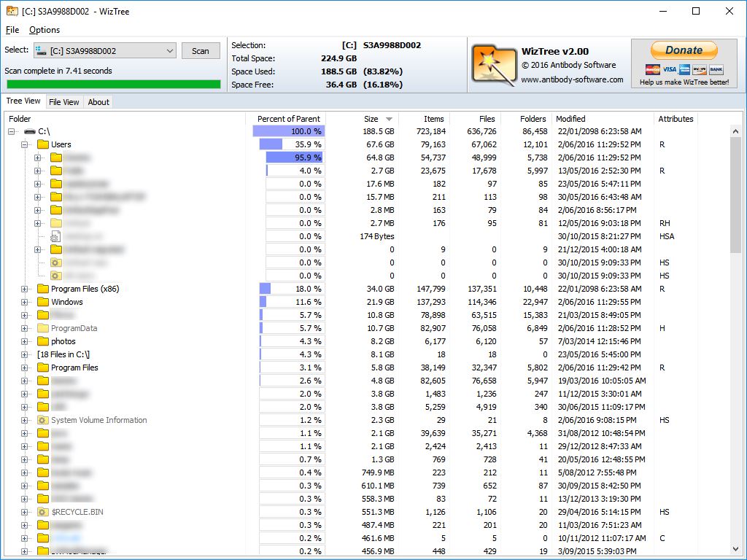Viewport: 747px width, 560px height.
Task: Select the Windows folder icon
Action: (x=43, y=302)
